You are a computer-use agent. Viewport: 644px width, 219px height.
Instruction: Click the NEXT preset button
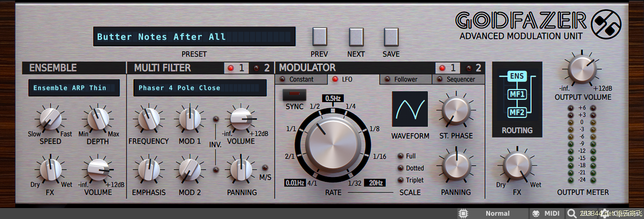(356, 37)
